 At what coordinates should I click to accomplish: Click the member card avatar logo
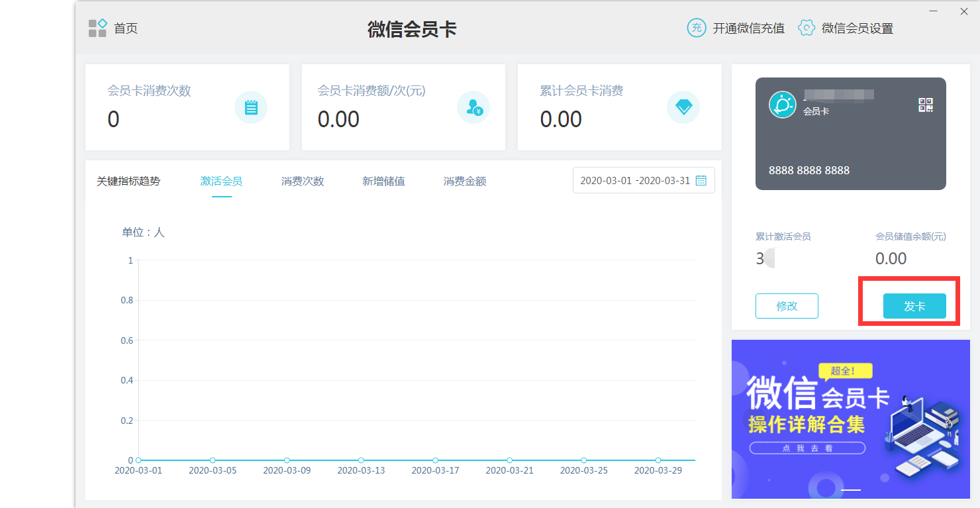783,105
